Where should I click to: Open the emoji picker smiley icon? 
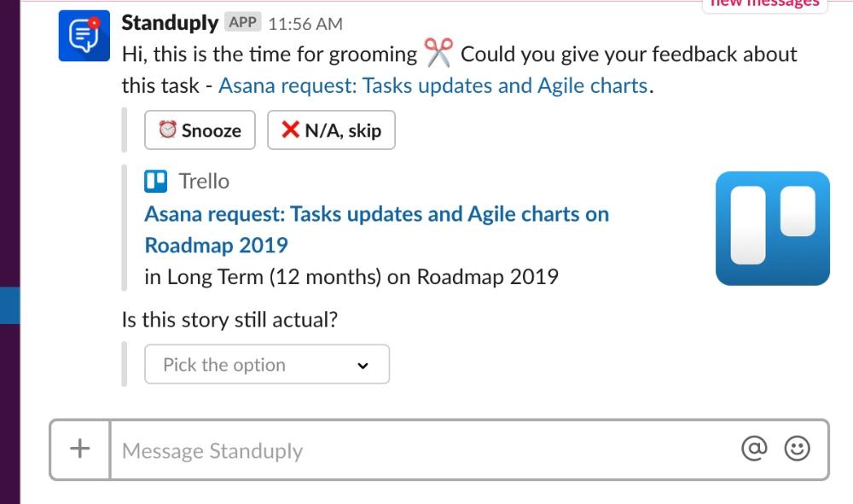[797, 449]
